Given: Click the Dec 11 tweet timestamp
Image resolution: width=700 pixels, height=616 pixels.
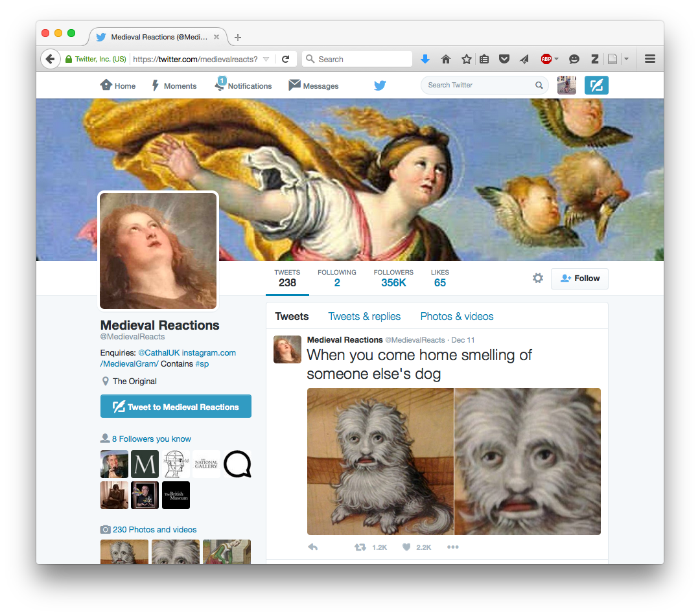Looking at the screenshot, I should 463,340.
